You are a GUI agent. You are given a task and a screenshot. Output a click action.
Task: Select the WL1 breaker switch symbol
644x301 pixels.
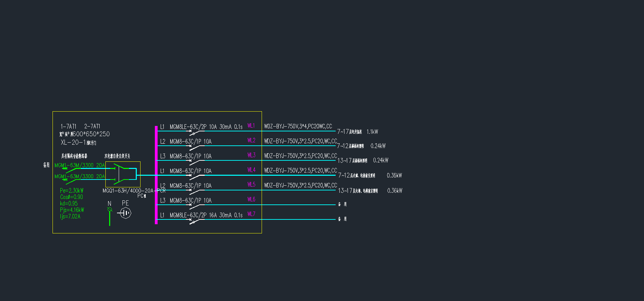196,132
